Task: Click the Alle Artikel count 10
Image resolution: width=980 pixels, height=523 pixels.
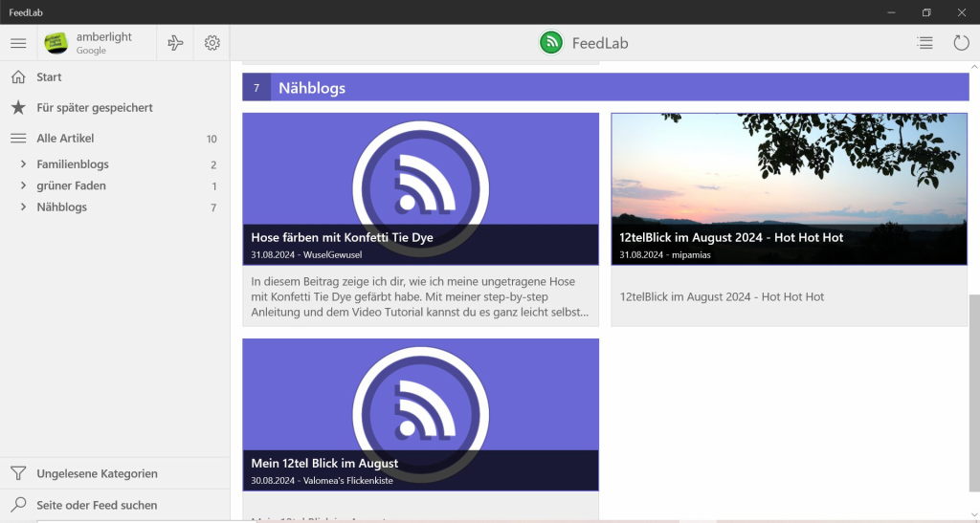Action: (x=212, y=140)
